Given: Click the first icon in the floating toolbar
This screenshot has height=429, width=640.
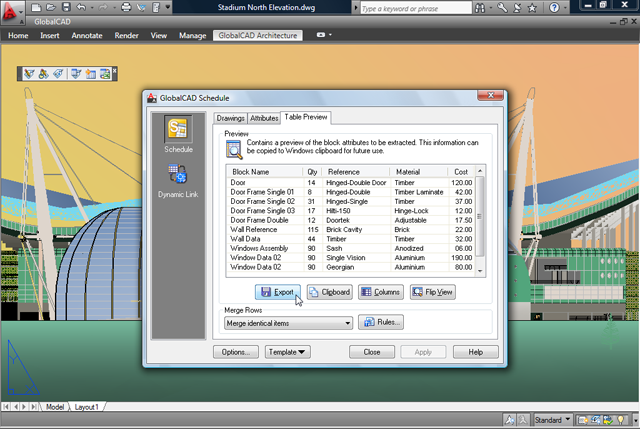Looking at the screenshot, I should [x=28, y=73].
